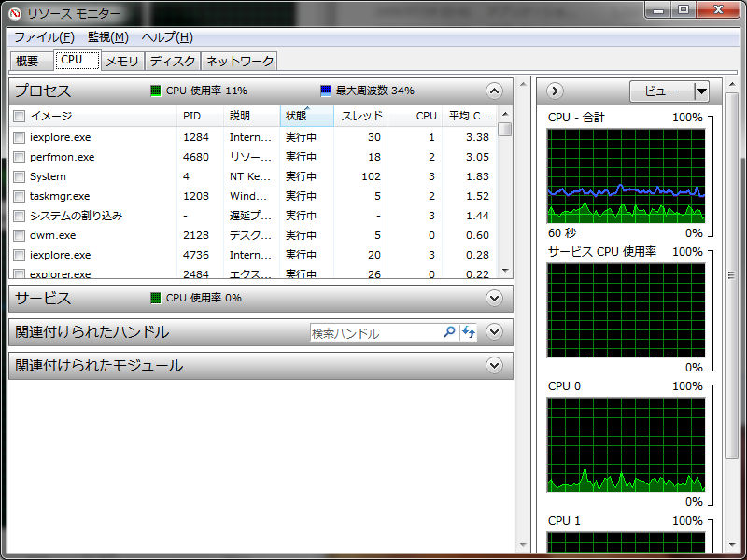Click the left pane scroll up arrow
Viewport: 747px width, 560px height.
[524, 85]
